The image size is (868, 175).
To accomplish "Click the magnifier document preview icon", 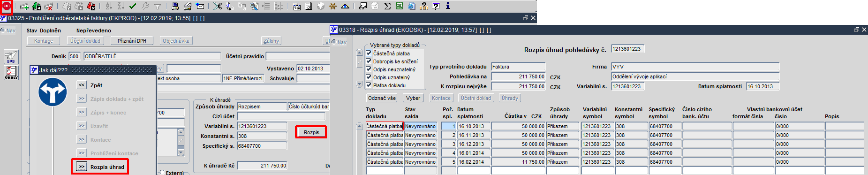I will [x=254, y=6].
